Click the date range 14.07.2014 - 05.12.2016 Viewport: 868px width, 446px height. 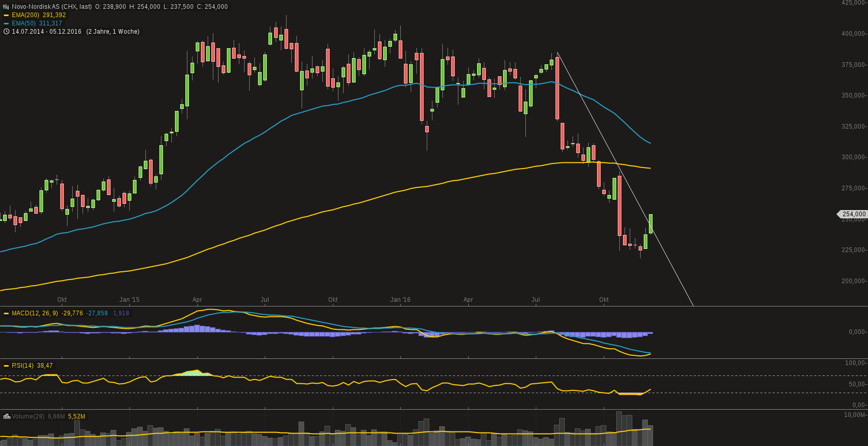click(47, 32)
